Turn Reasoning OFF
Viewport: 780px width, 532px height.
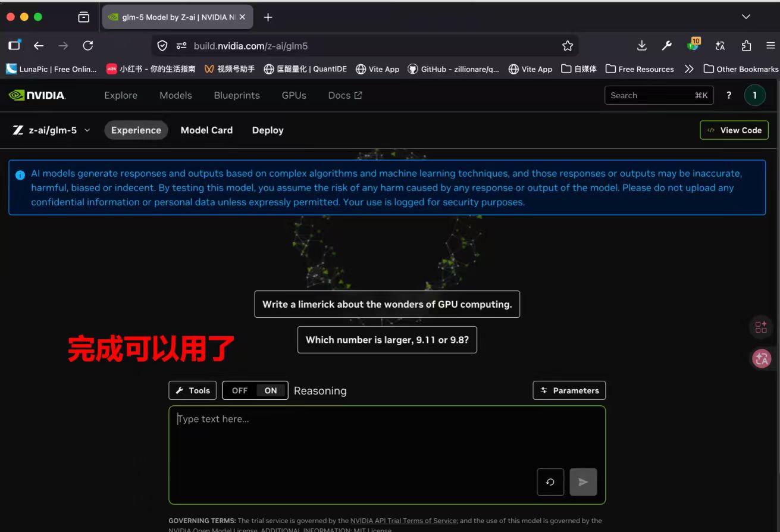coord(240,390)
